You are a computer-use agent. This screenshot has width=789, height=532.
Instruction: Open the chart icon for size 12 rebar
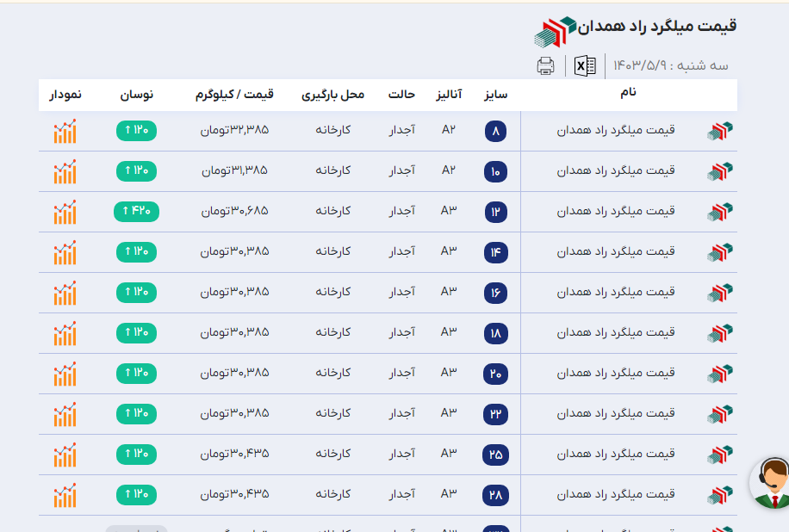65,212
